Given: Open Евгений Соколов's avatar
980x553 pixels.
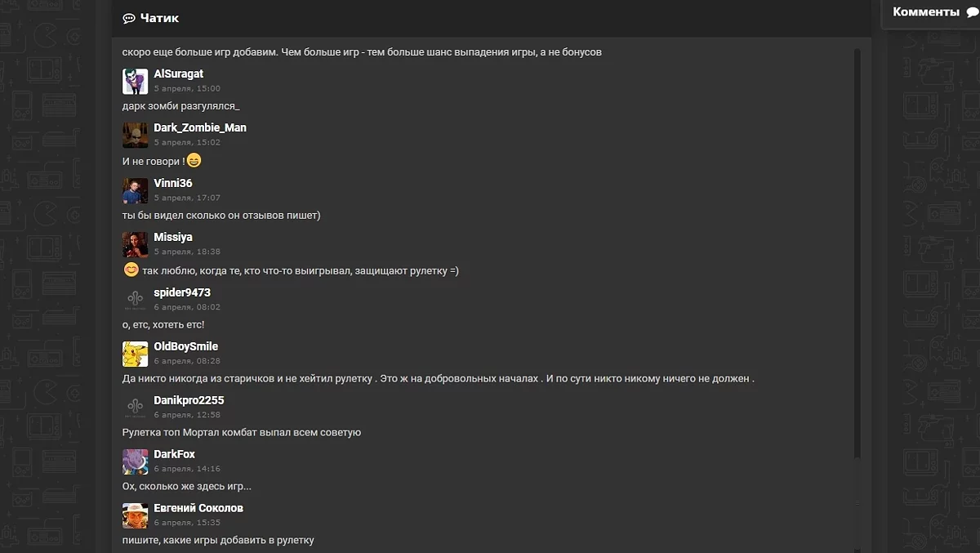Looking at the screenshot, I should [x=135, y=515].
